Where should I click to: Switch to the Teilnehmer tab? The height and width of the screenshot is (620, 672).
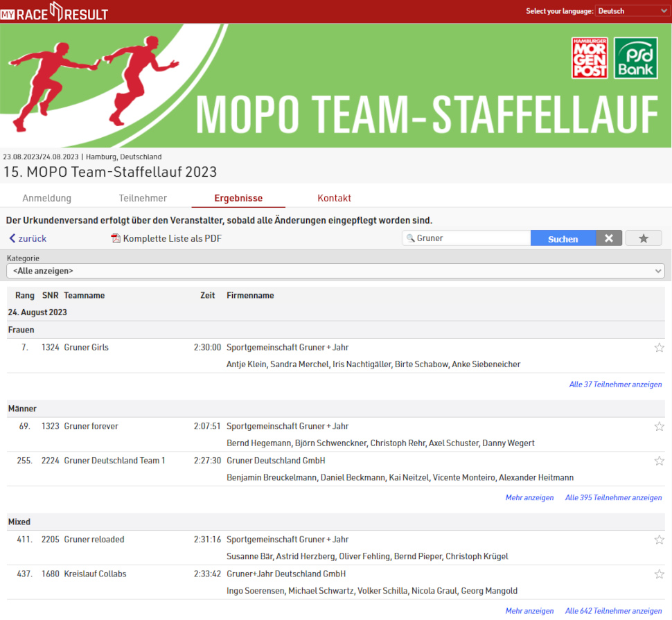click(x=143, y=198)
